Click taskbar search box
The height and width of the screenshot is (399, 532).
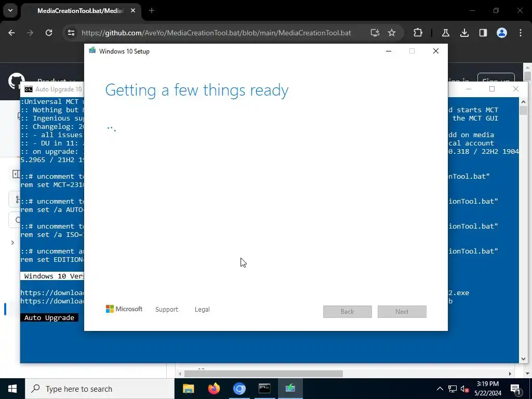point(100,389)
